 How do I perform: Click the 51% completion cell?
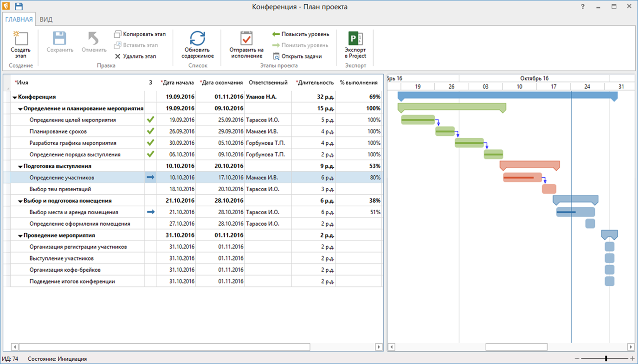click(359, 212)
